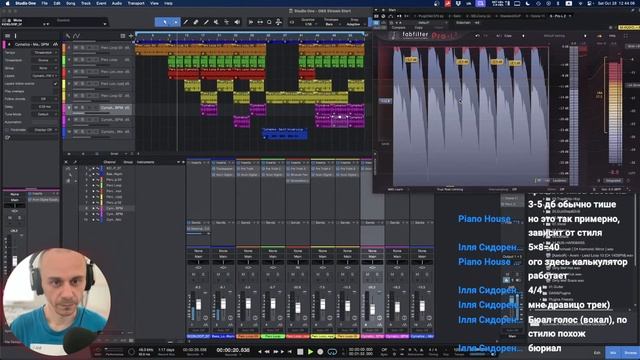Select the dark blue Cymatics event clip
640x360 pixels.
click(284, 134)
